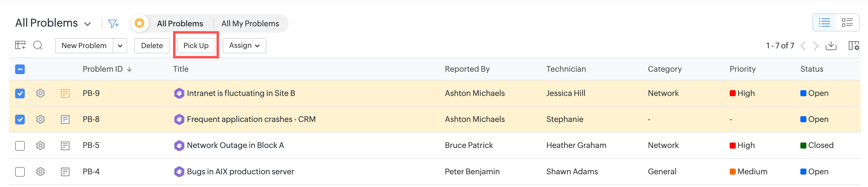
Task: Open column chooser settings icon
Action: click(x=854, y=46)
